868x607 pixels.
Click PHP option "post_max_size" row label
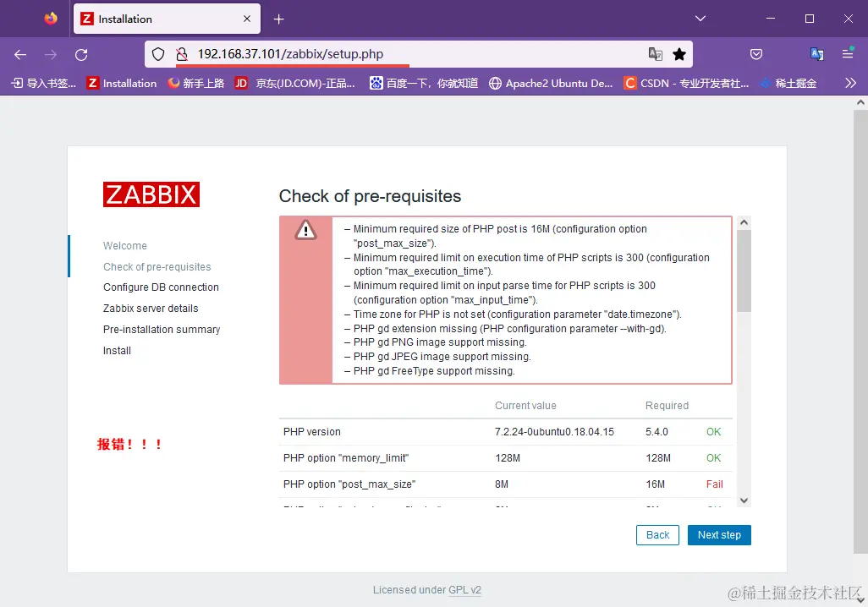pos(349,484)
